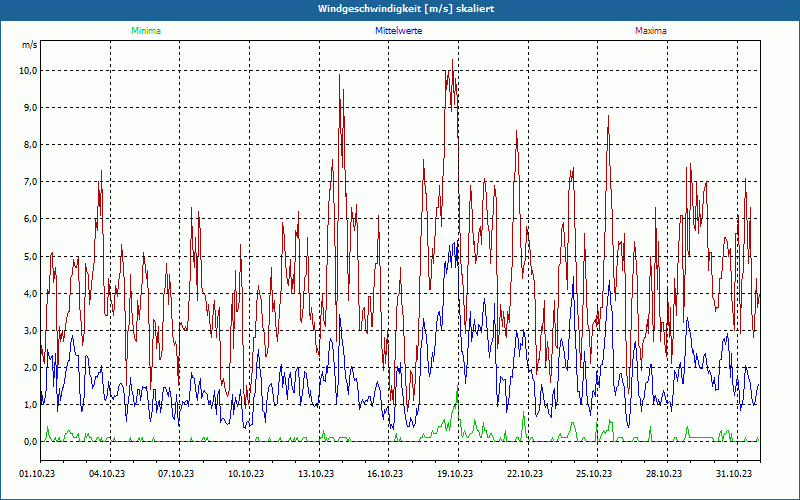Click the 31.10.23 date label

(734, 474)
